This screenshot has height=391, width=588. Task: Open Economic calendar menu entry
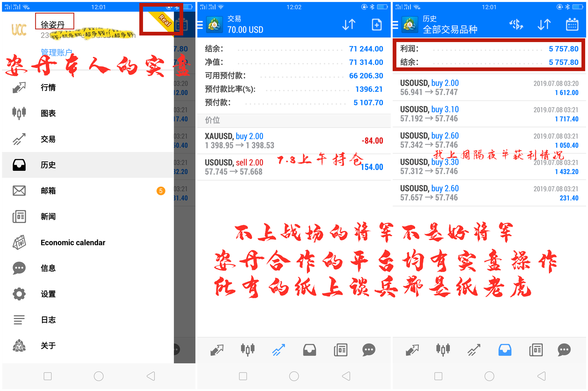(x=73, y=242)
